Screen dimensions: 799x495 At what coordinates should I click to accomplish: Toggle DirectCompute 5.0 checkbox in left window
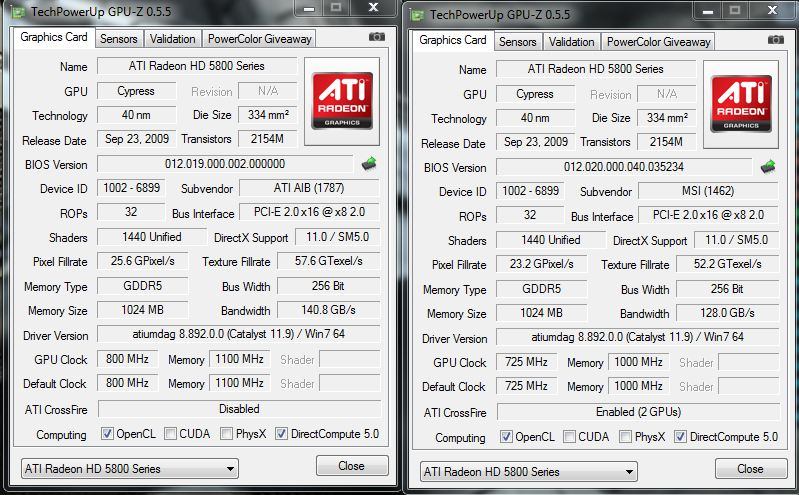point(281,434)
